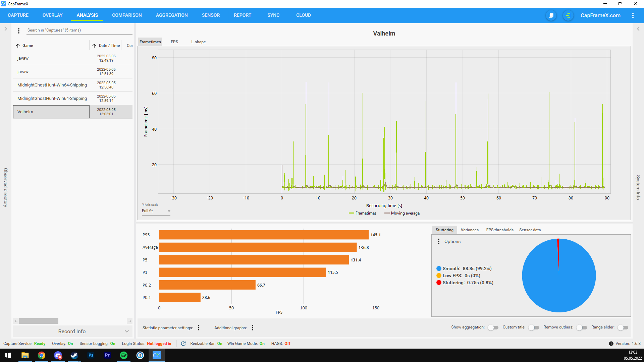Image resolution: width=644 pixels, height=362 pixels.
Task: Switch to the FPS thresholds tab
Action: coord(499,230)
